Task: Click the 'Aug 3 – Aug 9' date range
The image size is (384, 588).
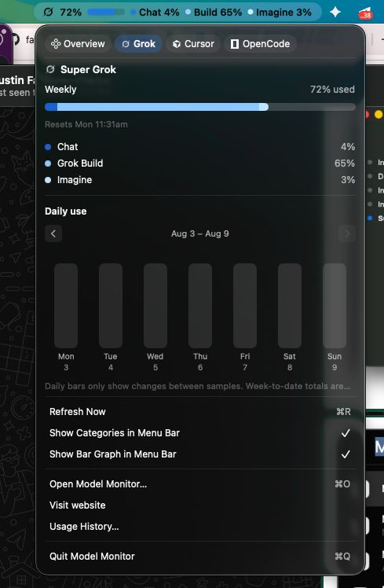Action: tap(200, 233)
